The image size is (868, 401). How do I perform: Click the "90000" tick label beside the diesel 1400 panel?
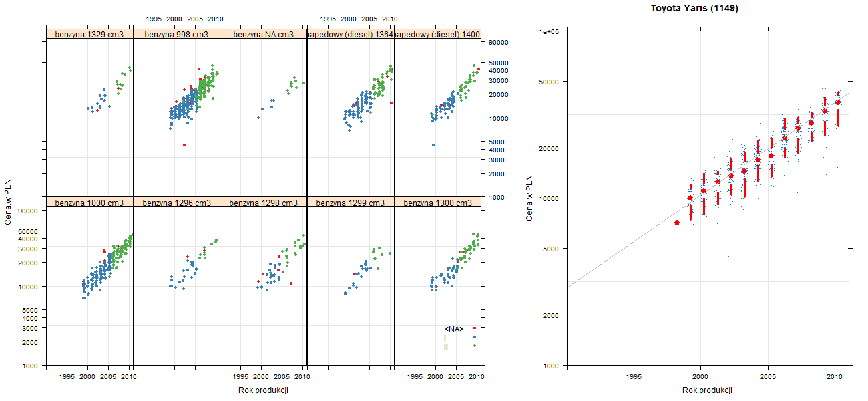click(499, 43)
